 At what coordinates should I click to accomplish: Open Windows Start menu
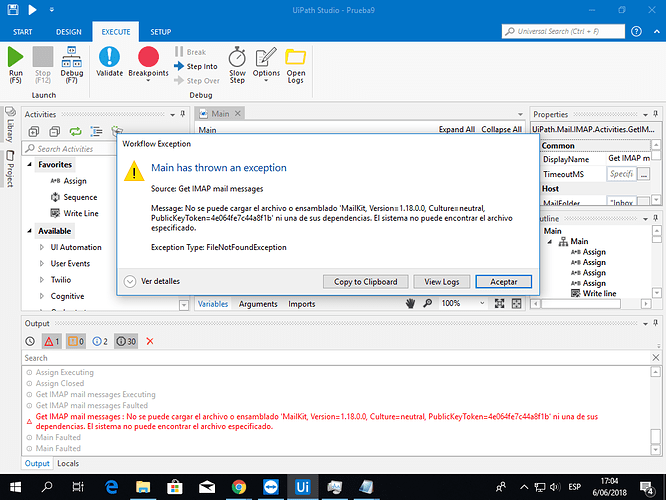coord(15,487)
